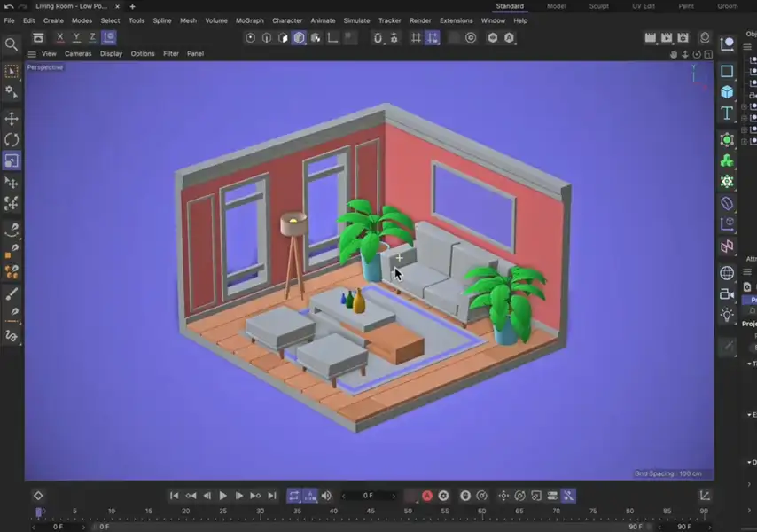Select the Live Selection tool
This screenshot has width=757, height=532.
(x=12, y=71)
